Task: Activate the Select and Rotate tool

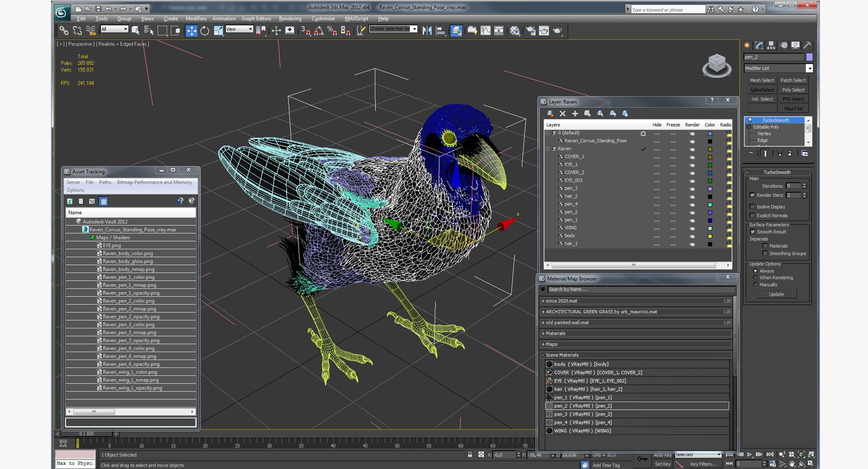Action: [205, 30]
